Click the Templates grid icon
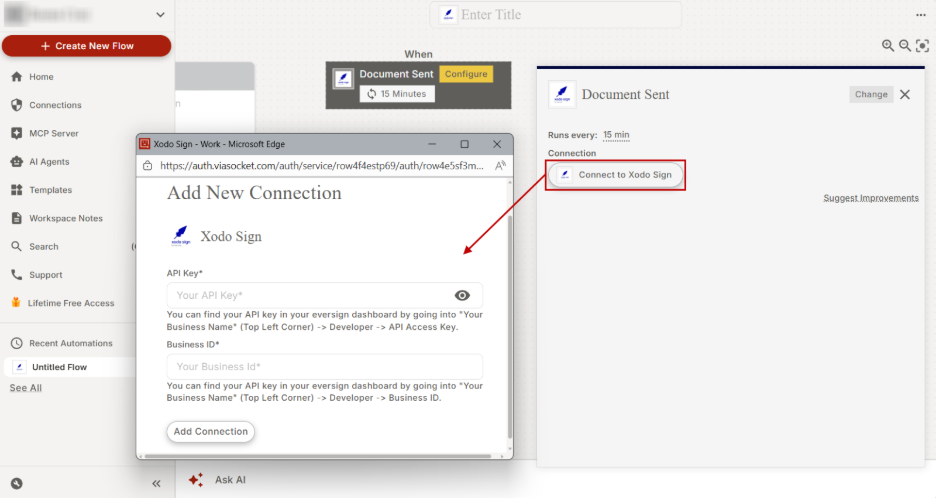Screen dimensions: 936x498 coord(17,190)
